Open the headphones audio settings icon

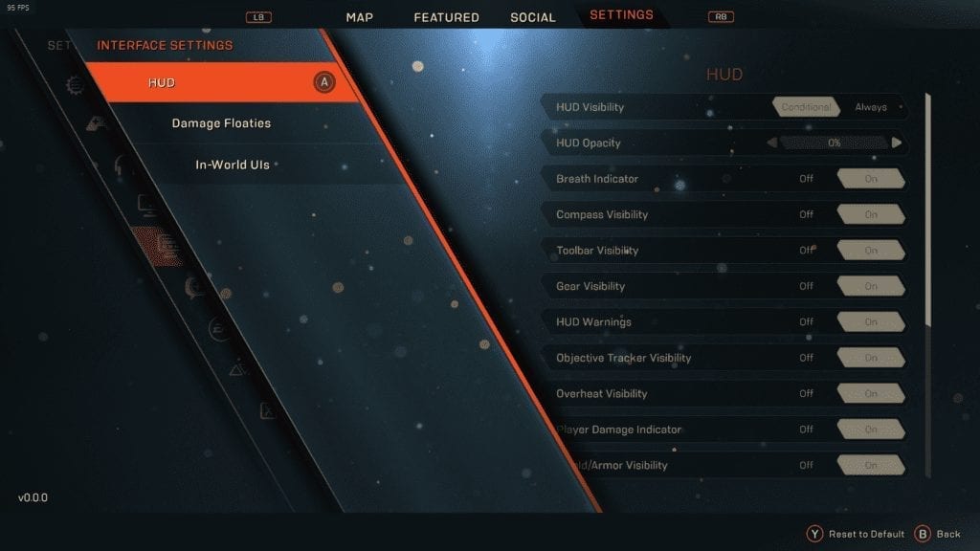coord(122,165)
